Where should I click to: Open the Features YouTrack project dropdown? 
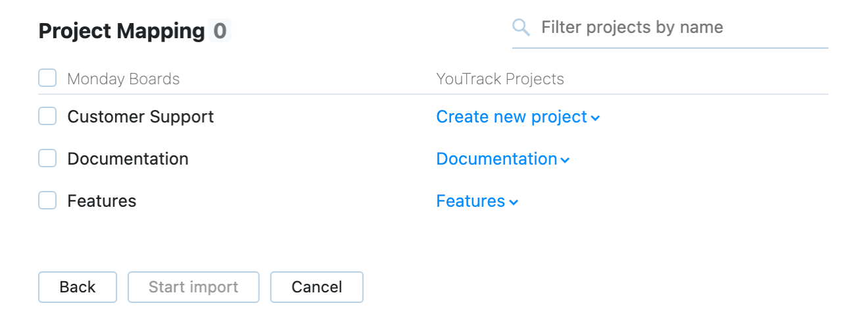coord(471,202)
